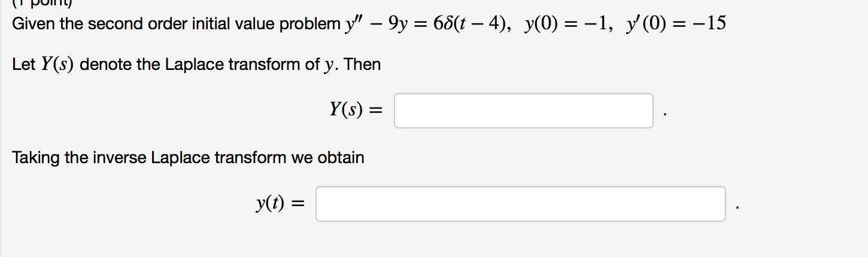The width and height of the screenshot is (868, 257).
Task: Click the "y(t) =" label beside the second box
Action: [280, 204]
